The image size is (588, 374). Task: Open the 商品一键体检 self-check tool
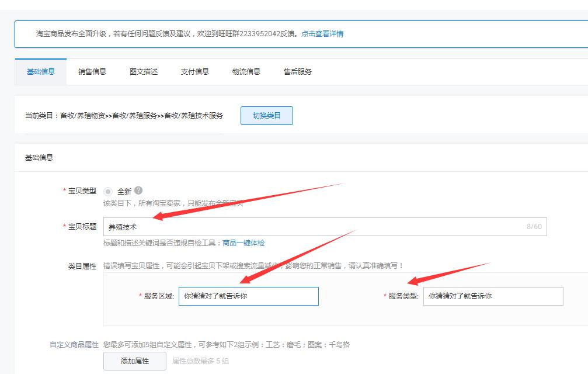(245, 243)
